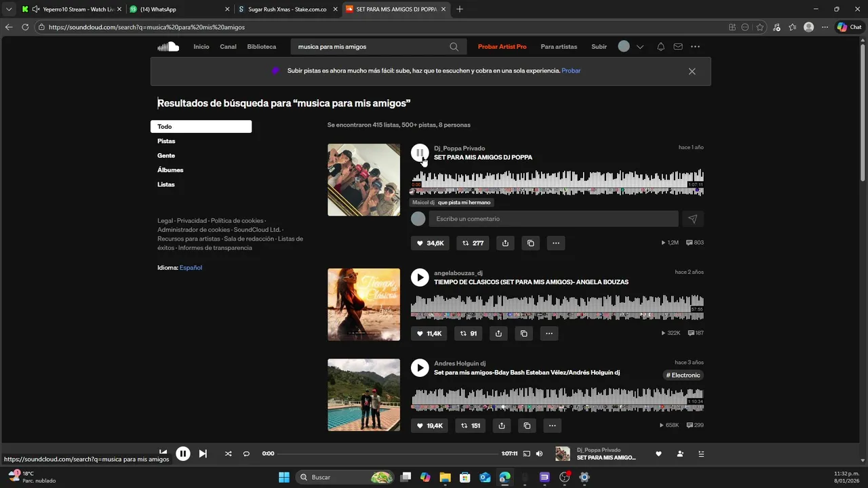This screenshot has height=488, width=868.
Task: Open the TIEMPO DE CLASICOS cover artwork
Action: pyautogui.click(x=363, y=304)
